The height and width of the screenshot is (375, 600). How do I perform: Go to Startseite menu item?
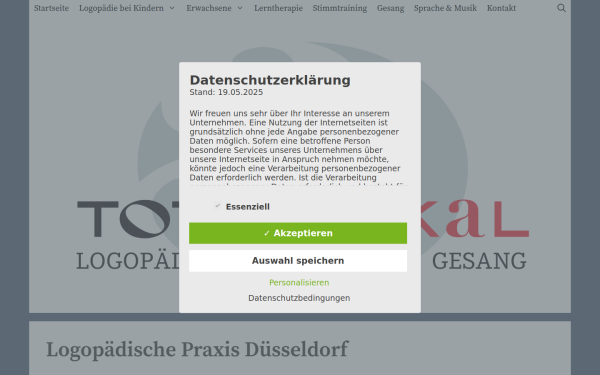click(51, 8)
